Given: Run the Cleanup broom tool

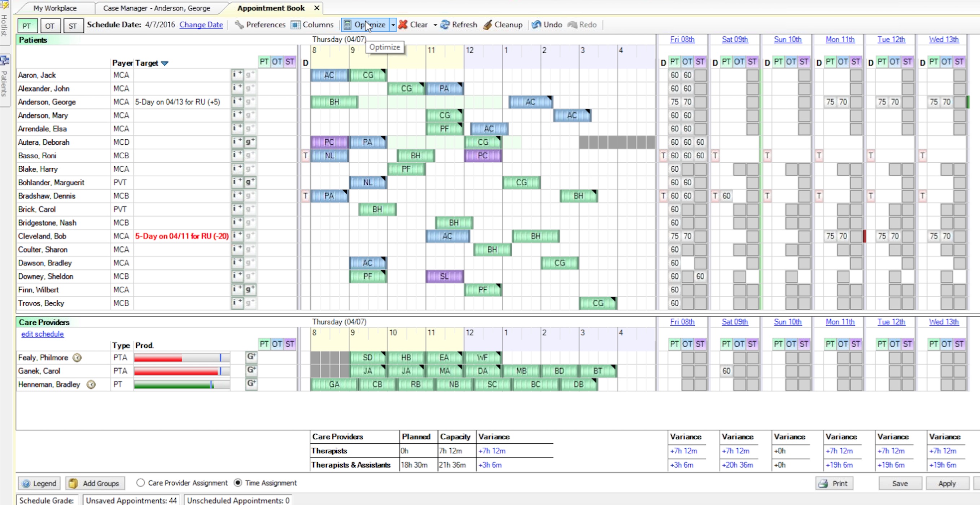Looking at the screenshot, I should [488, 25].
